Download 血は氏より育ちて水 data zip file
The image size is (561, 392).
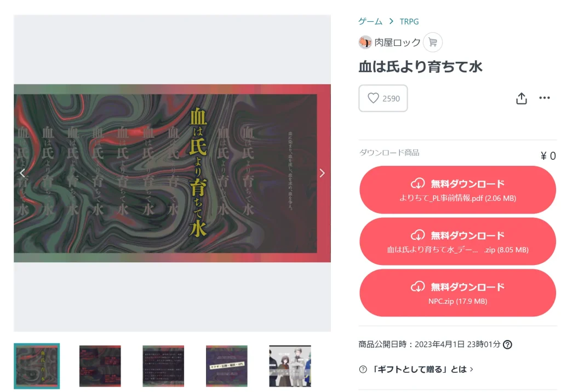(x=457, y=241)
